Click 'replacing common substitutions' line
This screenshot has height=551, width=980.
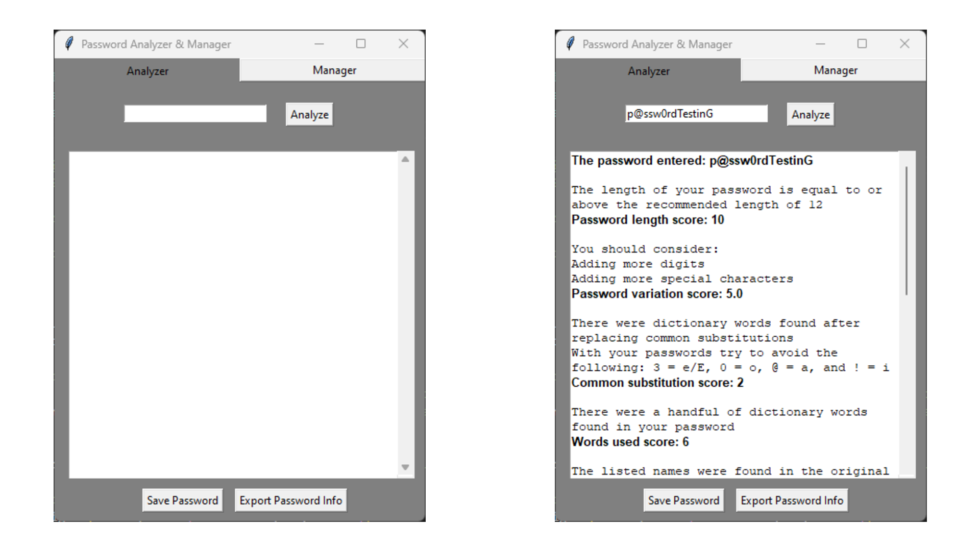pyautogui.click(x=682, y=338)
